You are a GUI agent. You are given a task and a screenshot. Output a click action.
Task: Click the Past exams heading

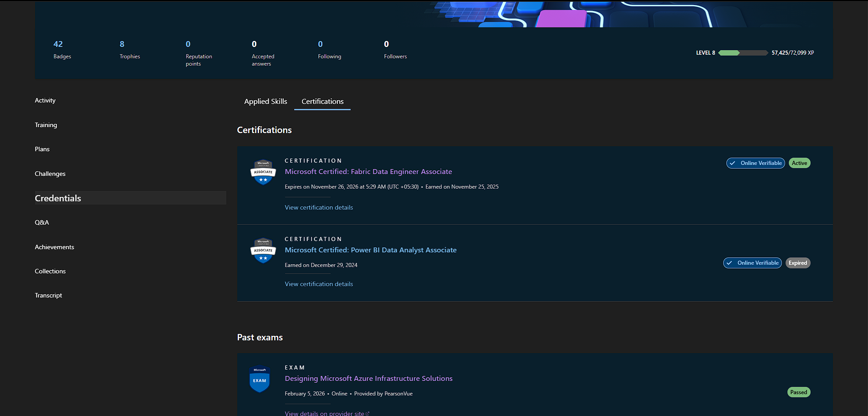(260, 337)
